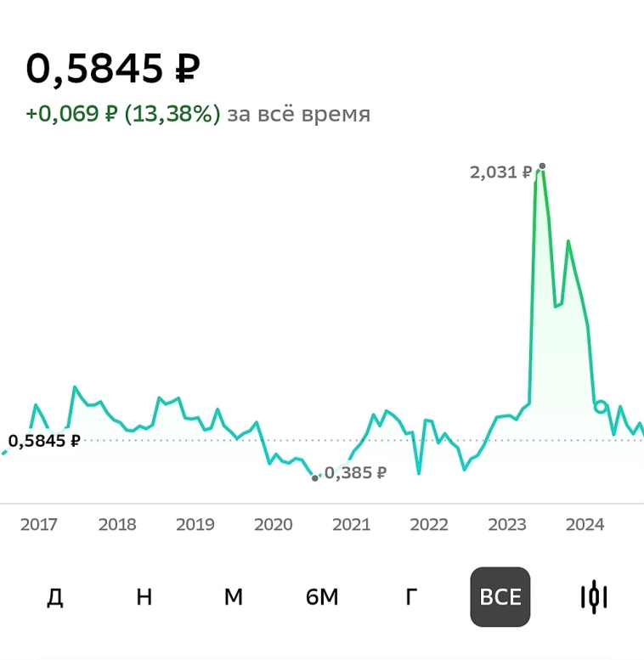Choose the М (month) time range

pos(234,597)
